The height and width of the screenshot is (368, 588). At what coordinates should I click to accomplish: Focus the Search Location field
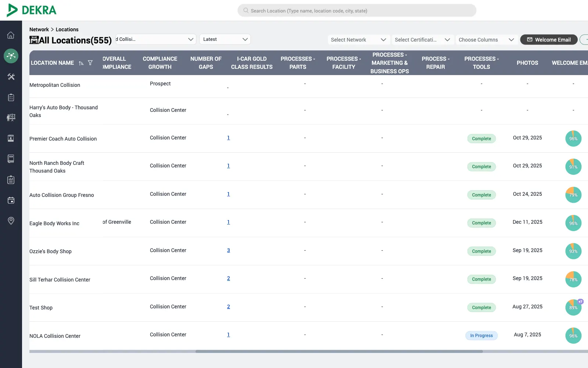(x=357, y=11)
